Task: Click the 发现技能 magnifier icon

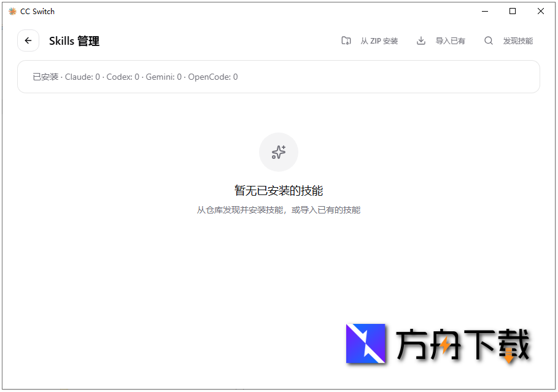Action: tap(488, 40)
